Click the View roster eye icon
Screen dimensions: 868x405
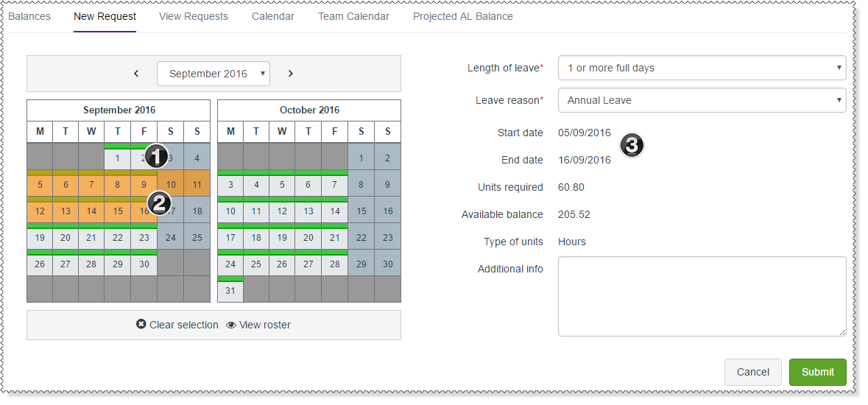coord(231,325)
